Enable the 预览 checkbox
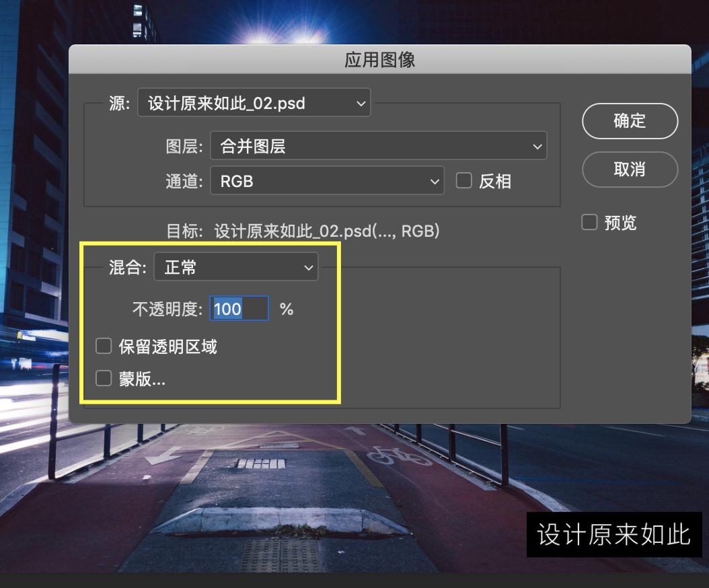The height and width of the screenshot is (588, 709). [590, 222]
